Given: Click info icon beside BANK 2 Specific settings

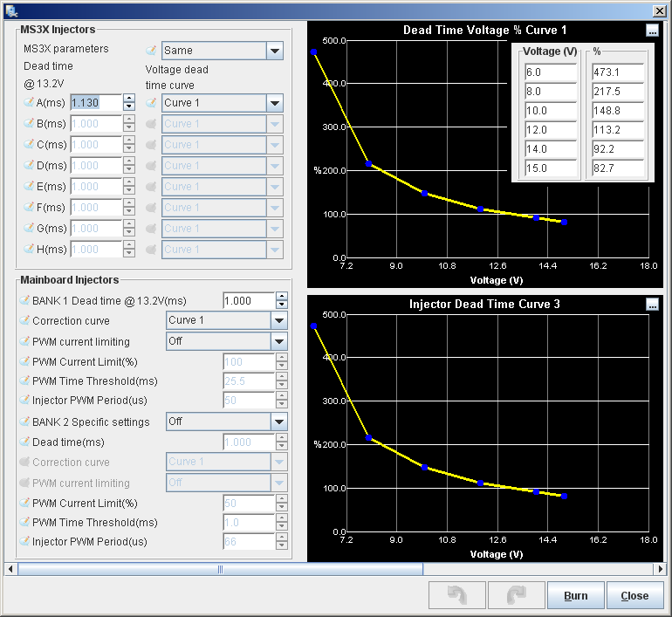Looking at the screenshot, I should 24,422.
